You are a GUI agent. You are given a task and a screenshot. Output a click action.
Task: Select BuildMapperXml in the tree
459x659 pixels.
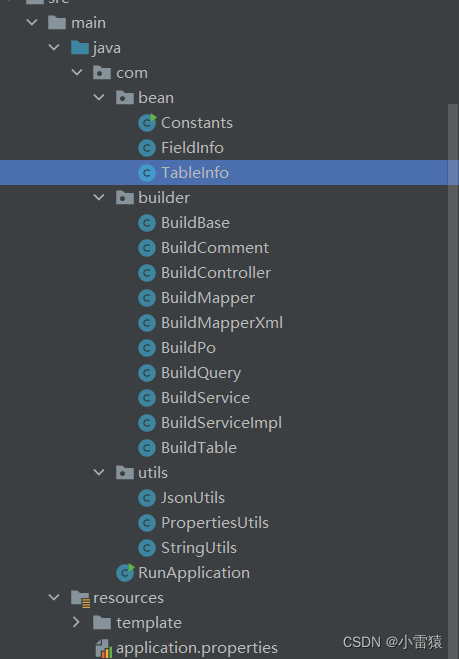tap(222, 323)
